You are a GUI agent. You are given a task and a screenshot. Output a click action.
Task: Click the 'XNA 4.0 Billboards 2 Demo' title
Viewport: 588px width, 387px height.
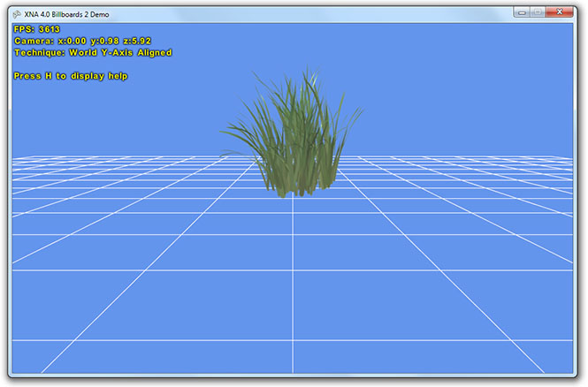click(x=66, y=15)
